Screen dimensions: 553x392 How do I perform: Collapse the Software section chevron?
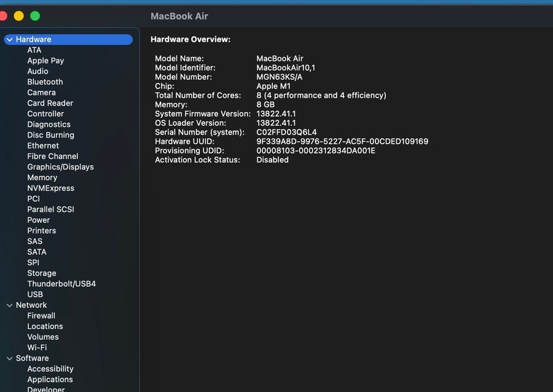9,359
